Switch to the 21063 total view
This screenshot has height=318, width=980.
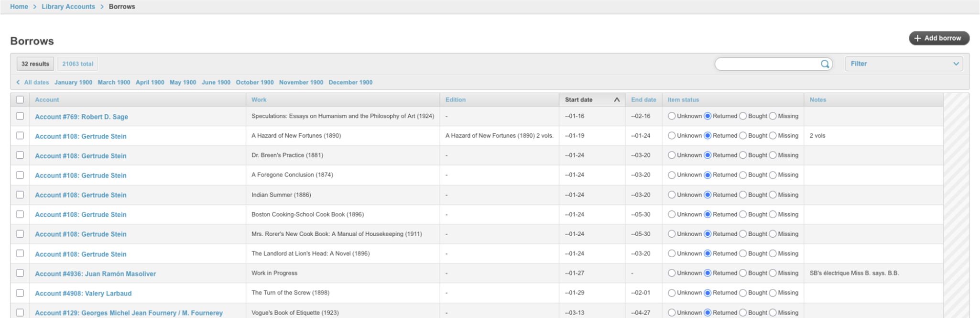click(77, 64)
